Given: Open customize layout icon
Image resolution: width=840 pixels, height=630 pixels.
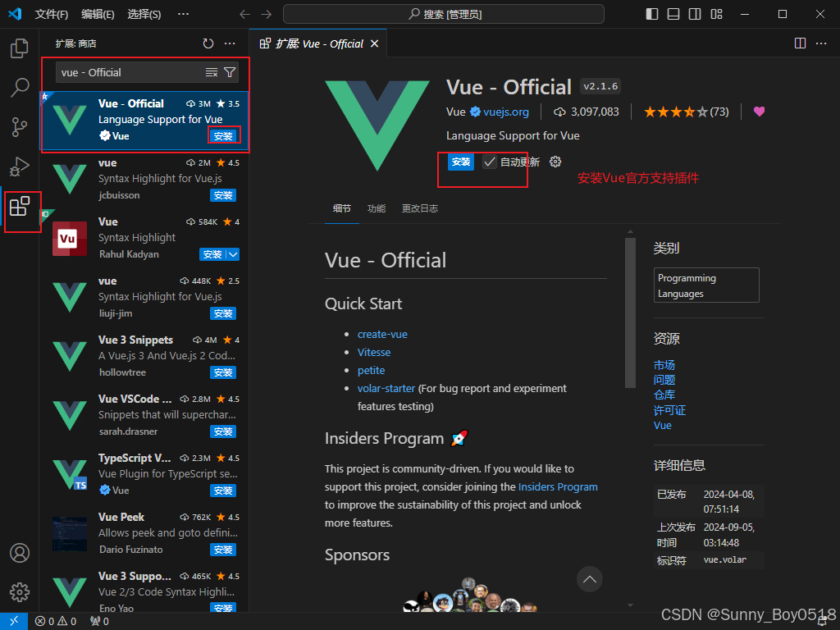Looking at the screenshot, I should pyautogui.click(x=716, y=15).
